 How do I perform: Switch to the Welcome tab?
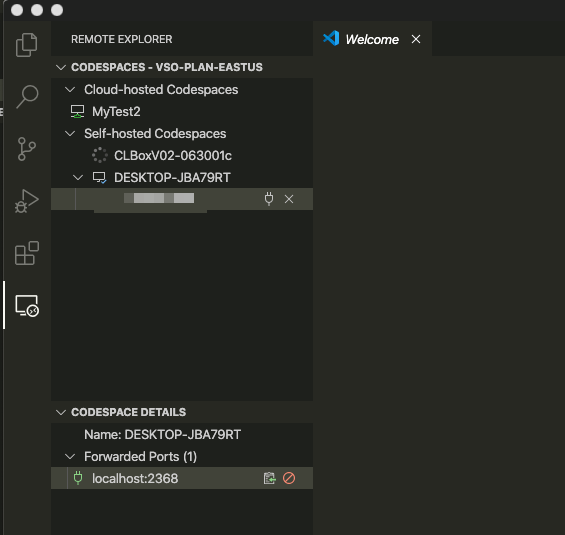pos(372,39)
